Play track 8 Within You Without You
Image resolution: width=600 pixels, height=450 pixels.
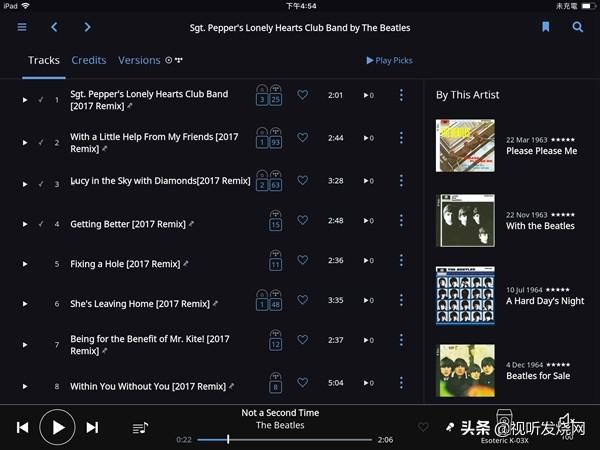tap(25, 386)
